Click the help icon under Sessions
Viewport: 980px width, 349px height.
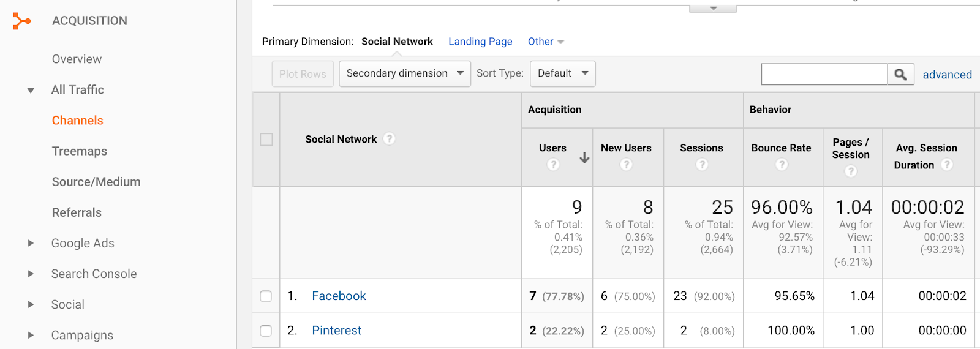pyautogui.click(x=702, y=165)
